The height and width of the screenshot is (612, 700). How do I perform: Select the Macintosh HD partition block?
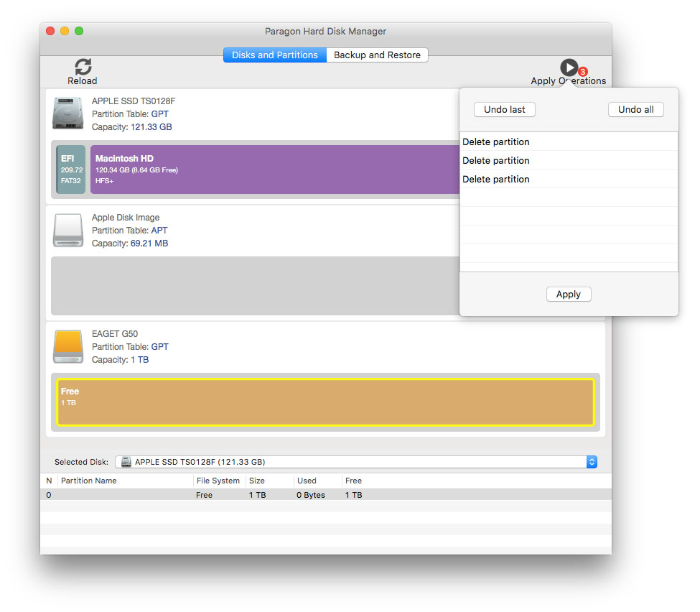(275, 170)
